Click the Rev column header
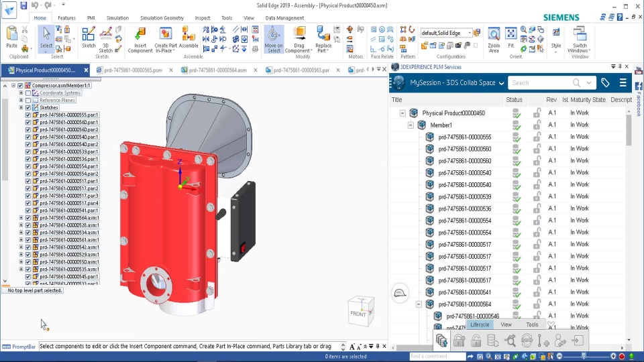 pyautogui.click(x=551, y=100)
